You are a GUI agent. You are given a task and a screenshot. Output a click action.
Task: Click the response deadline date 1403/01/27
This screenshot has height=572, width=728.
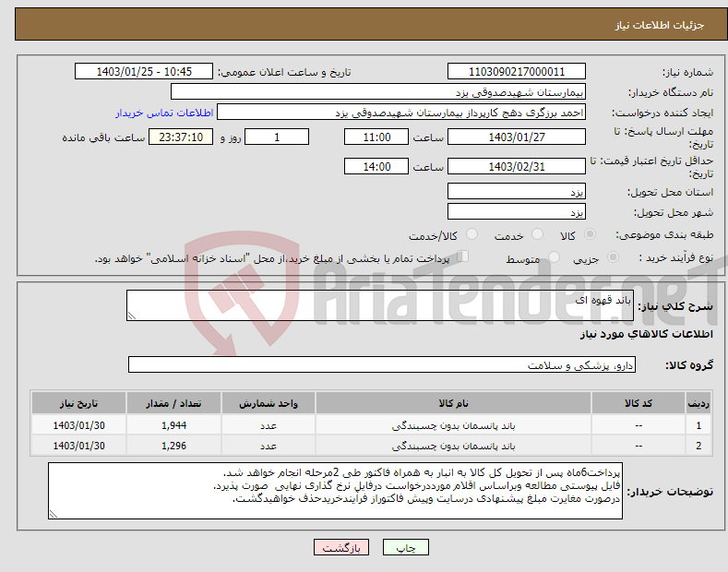(517, 137)
